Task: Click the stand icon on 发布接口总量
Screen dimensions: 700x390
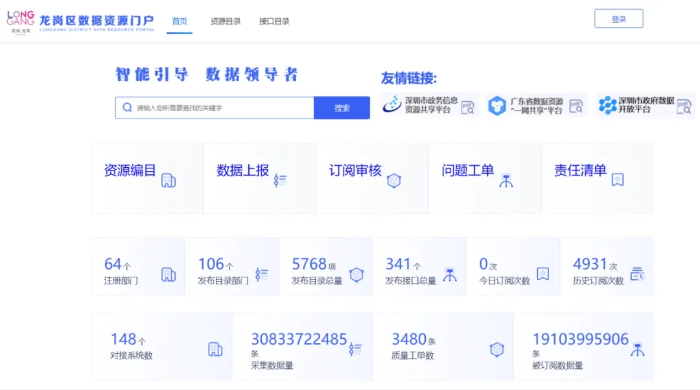Action: 450,275
